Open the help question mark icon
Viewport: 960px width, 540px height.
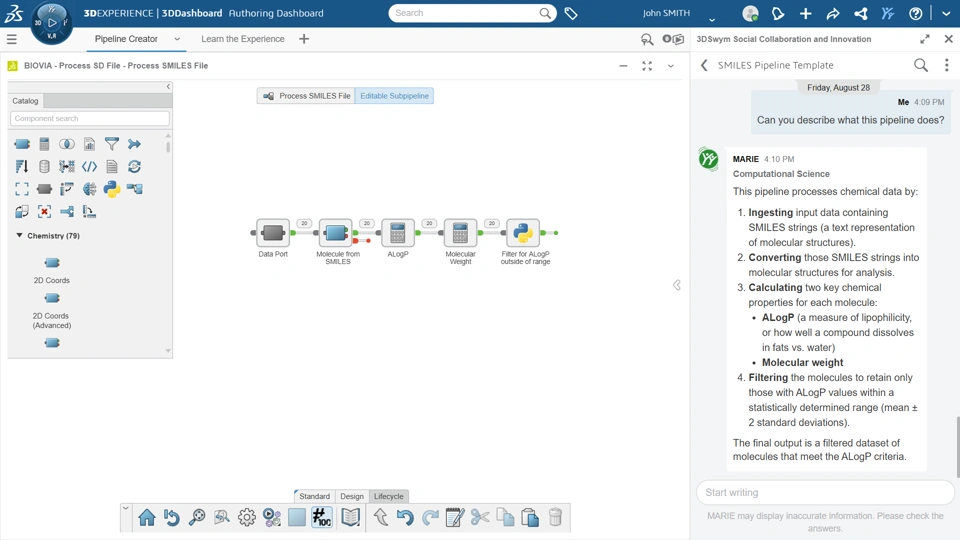tap(915, 13)
